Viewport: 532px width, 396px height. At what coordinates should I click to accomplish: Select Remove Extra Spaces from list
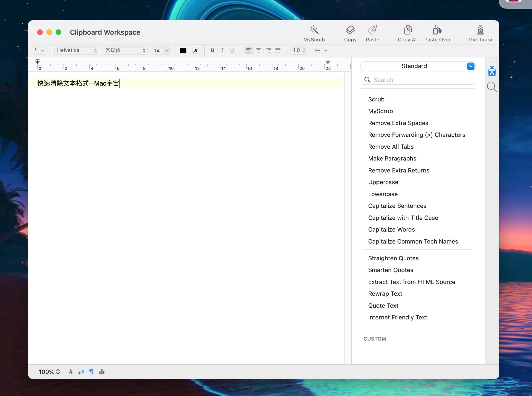click(x=398, y=123)
